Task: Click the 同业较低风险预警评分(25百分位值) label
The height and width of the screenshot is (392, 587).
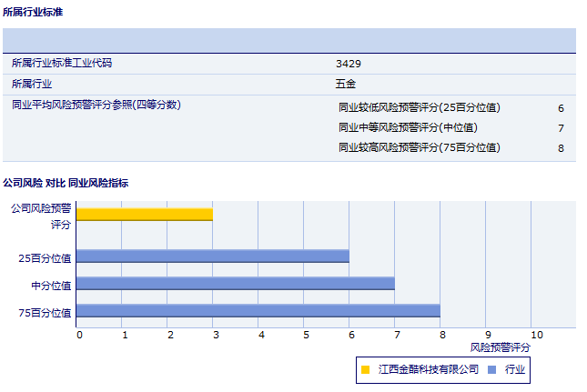Action: click(x=420, y=107)
